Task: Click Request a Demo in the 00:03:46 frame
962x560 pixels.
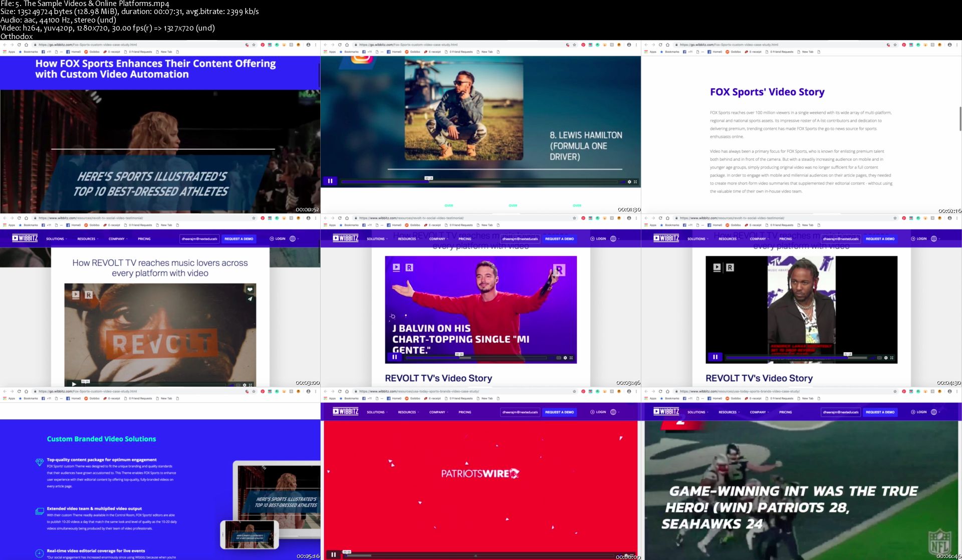Action: (560, 239)
